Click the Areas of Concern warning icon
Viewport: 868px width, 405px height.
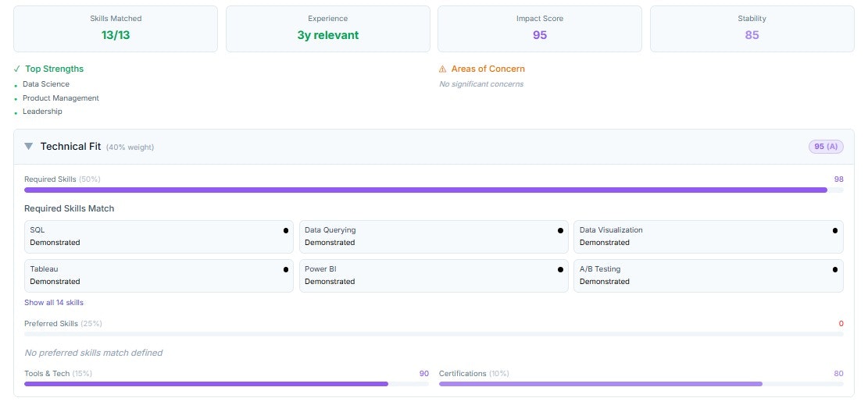(442, 69)
